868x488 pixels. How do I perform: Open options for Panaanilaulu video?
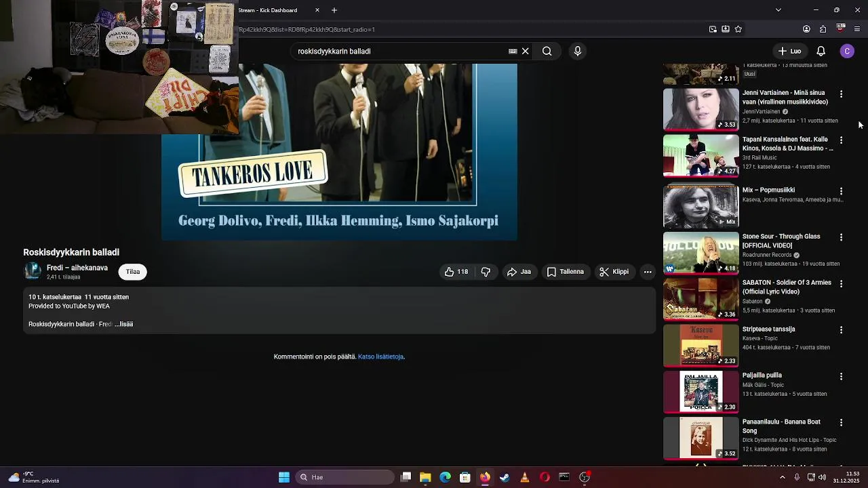coord(841,422)
